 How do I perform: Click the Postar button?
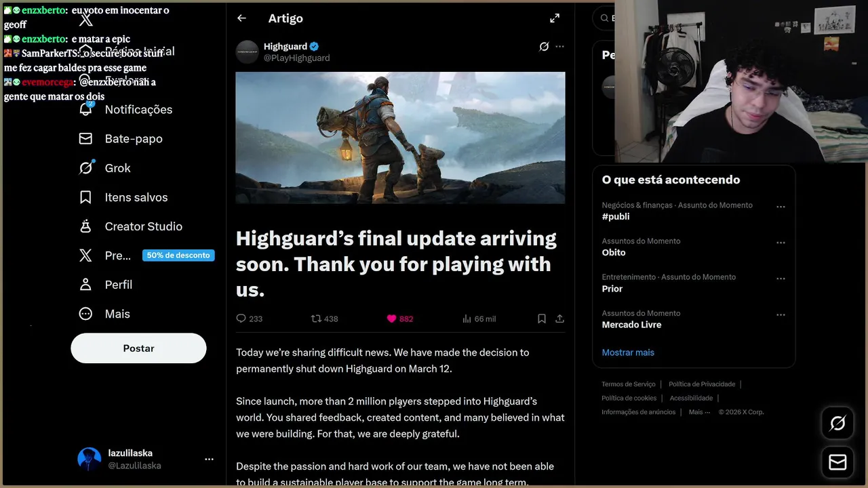138,348
